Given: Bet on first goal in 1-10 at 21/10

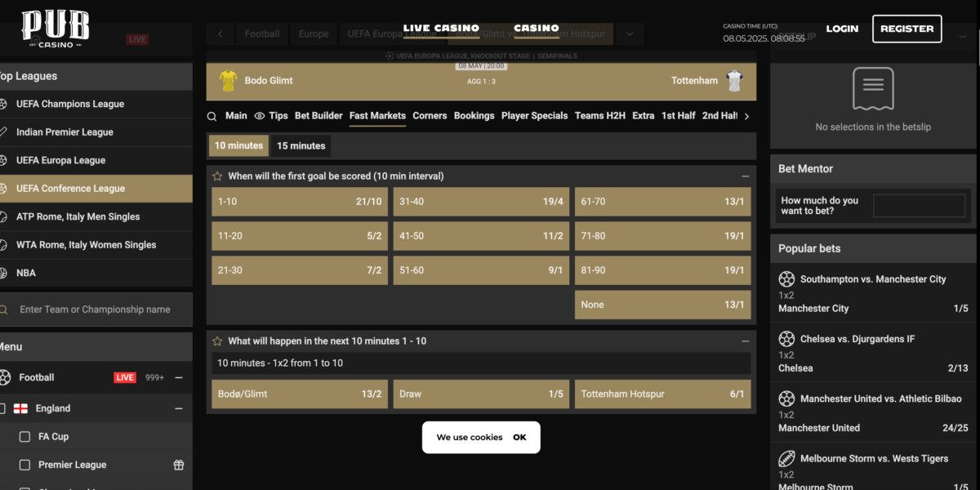Looking at the screenshot, I should [300, 202].
